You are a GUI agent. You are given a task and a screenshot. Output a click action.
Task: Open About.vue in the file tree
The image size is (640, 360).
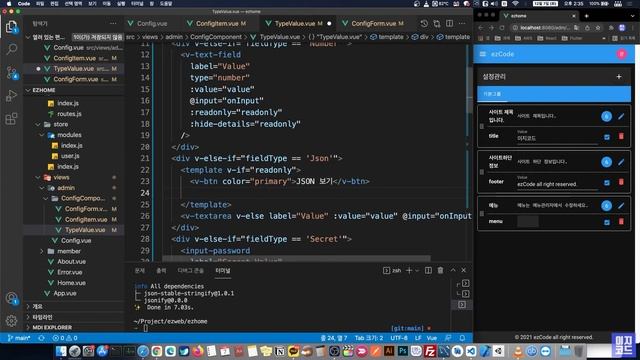(x=71, y=262)
